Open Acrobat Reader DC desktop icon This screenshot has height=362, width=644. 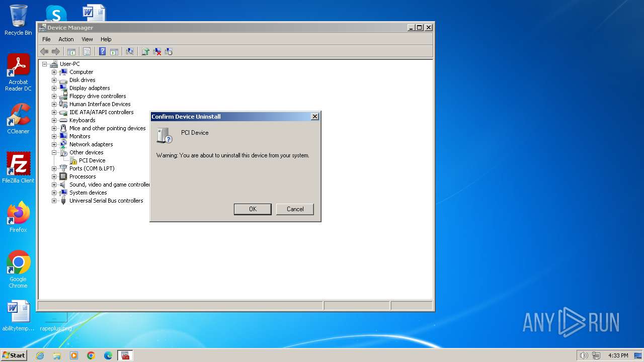coord(18,72)
